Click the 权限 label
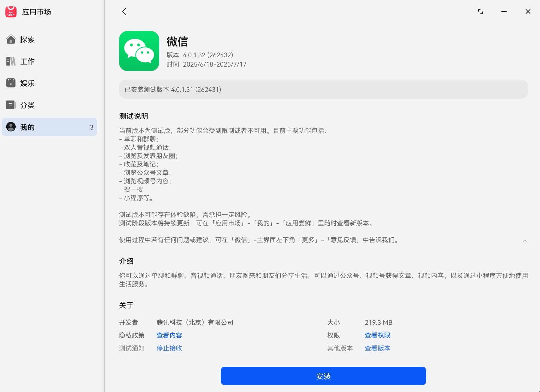This screenshot has height=392, width=540. 334,335
